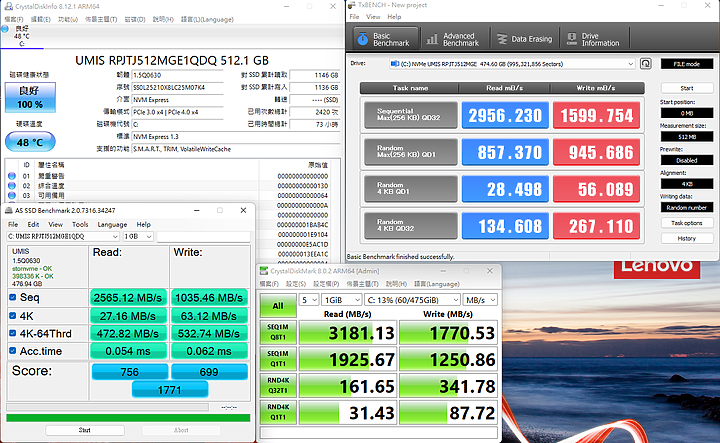Click Random Max(256 KB) QD1 task button
720x443 pixels.
411,151
